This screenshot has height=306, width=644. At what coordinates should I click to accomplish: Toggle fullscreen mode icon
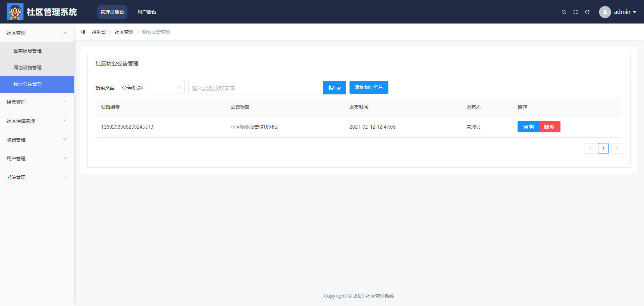click(576, 12)
